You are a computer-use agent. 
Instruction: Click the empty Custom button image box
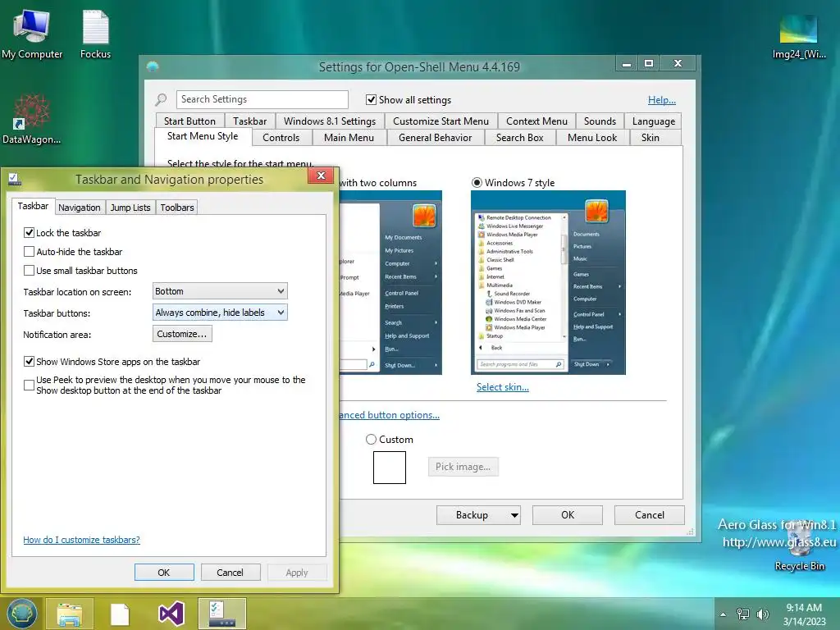click(390, 467)
